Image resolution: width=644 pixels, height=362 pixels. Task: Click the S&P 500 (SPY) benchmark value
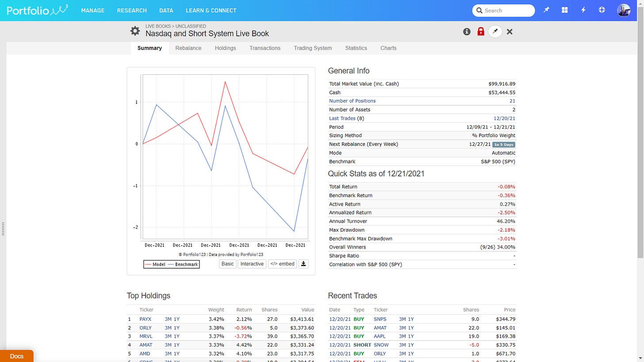tap(498, 161)
